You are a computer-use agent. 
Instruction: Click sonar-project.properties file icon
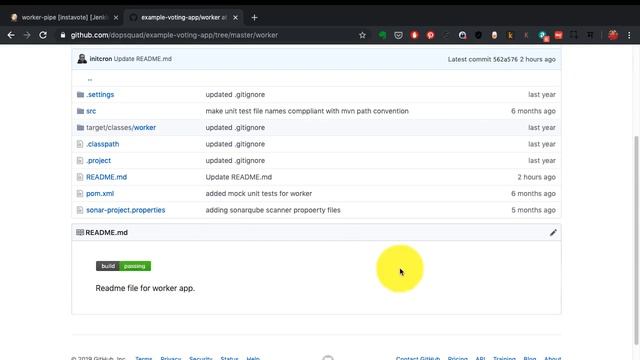coord(80,210)
